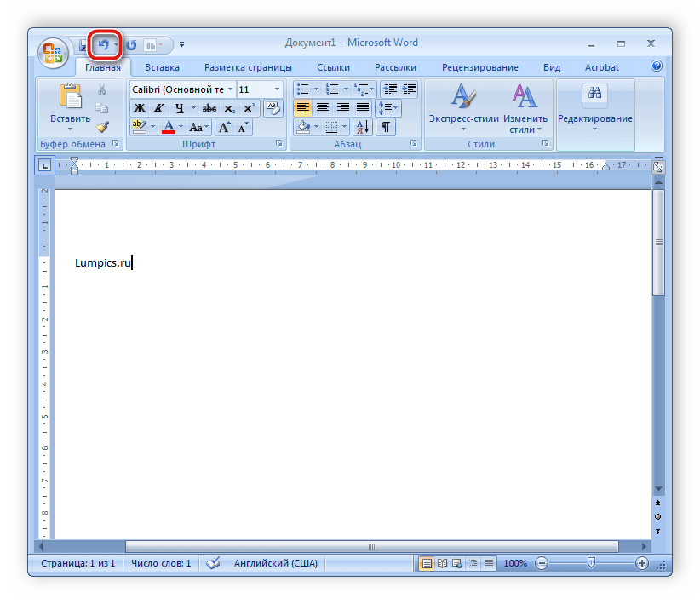Click the superscript x² icon

(x=249, y=108)
